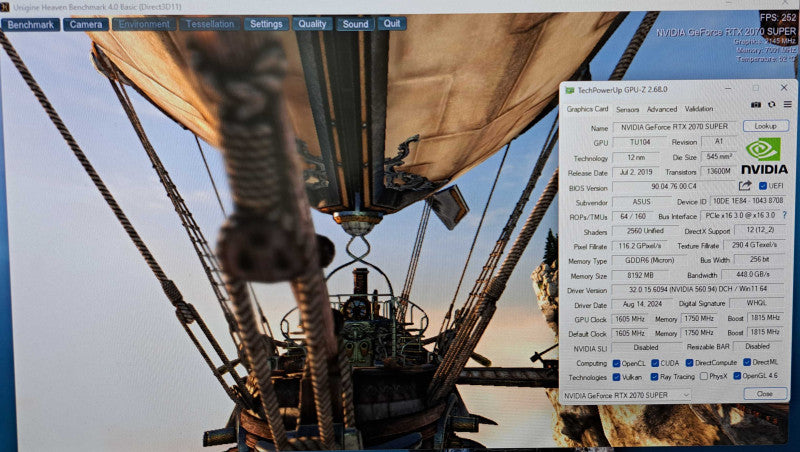Screen dimensions: 800x452
Task: Click the Die Size value 545 mm²
Action: pyautogui.click(x=719, y=157)
